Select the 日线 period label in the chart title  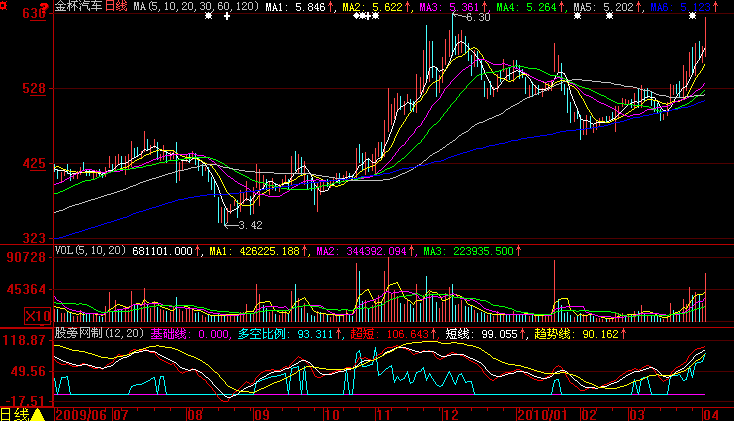point(117,7)
